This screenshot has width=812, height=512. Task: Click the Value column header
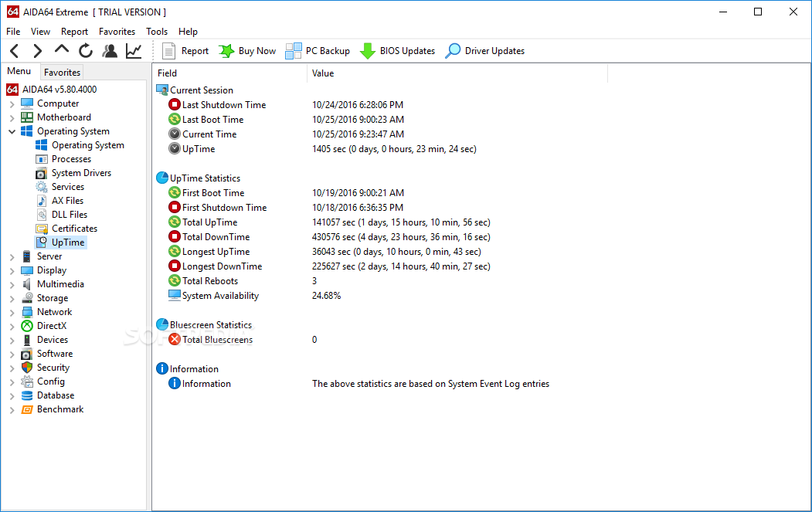click(x=457, y=73)
